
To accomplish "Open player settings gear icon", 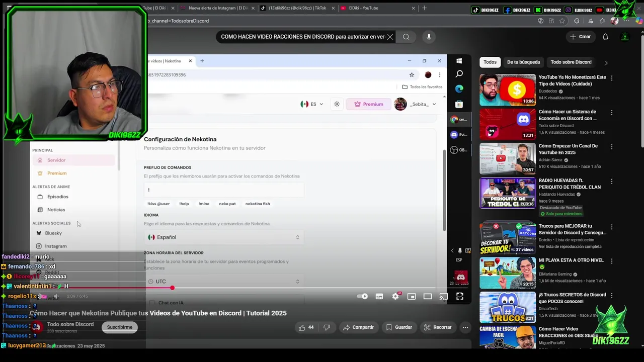I will 395,297.
